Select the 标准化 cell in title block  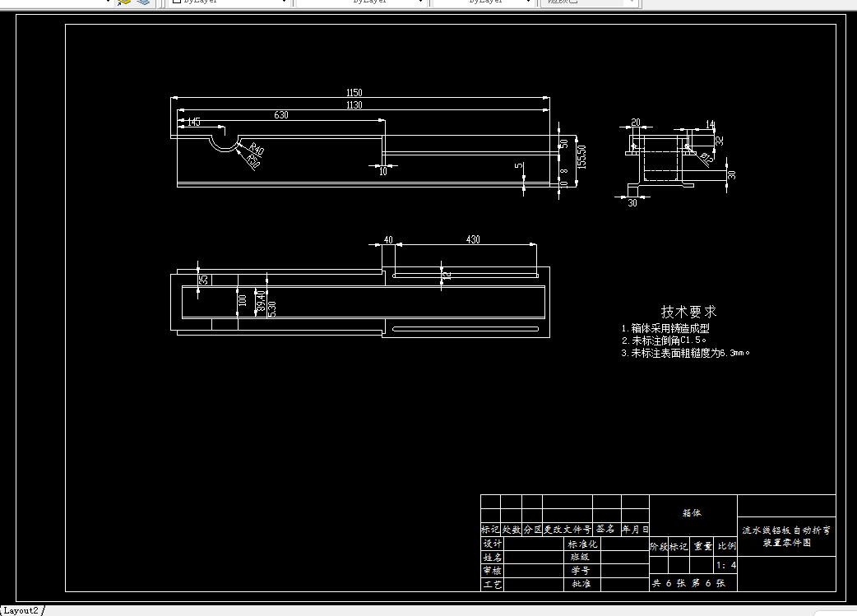[x=582, y=544]
